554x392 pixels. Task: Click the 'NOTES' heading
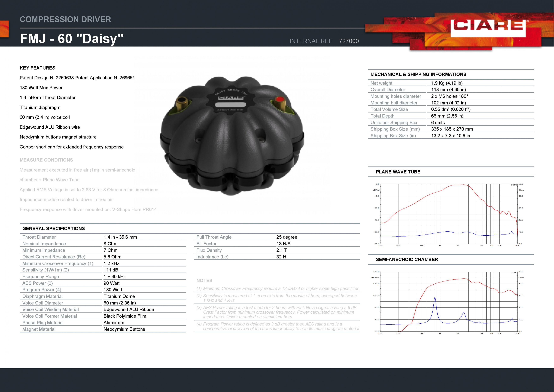point(204,280)
